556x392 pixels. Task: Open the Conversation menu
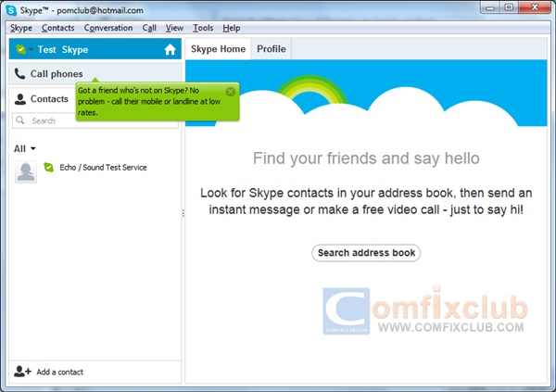pyautogui.click(x=108, y=28)
